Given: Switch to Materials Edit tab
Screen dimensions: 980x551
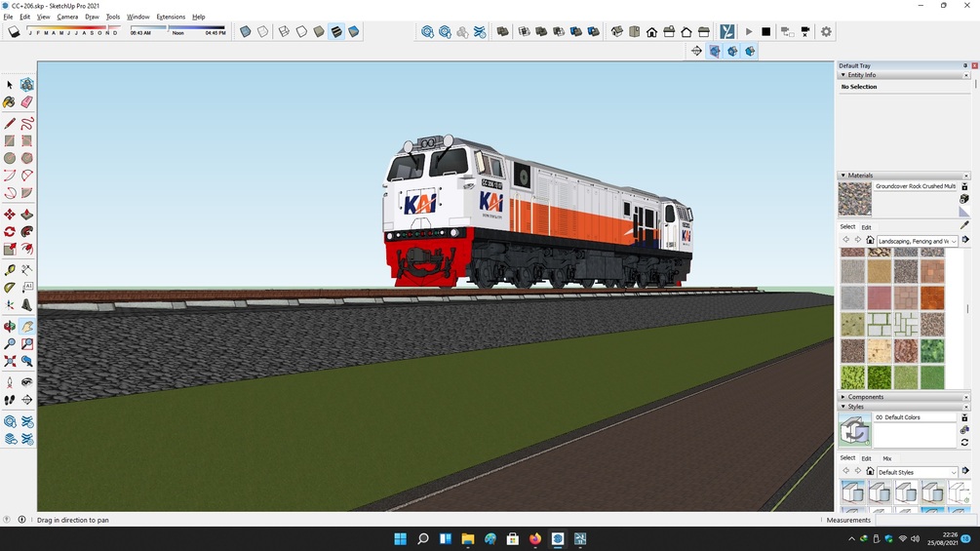Looking at the screenshot, I should (866, 227).
